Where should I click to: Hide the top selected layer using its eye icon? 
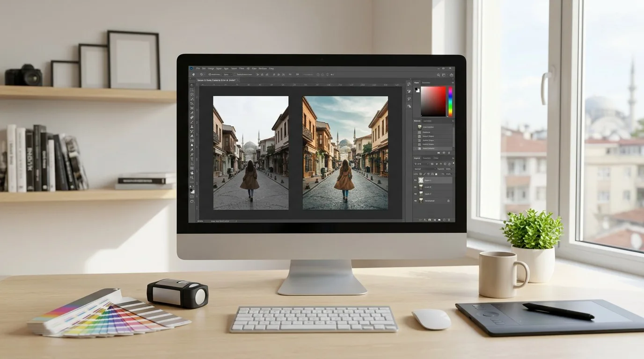pyautogui.click(x=416, y=180)
